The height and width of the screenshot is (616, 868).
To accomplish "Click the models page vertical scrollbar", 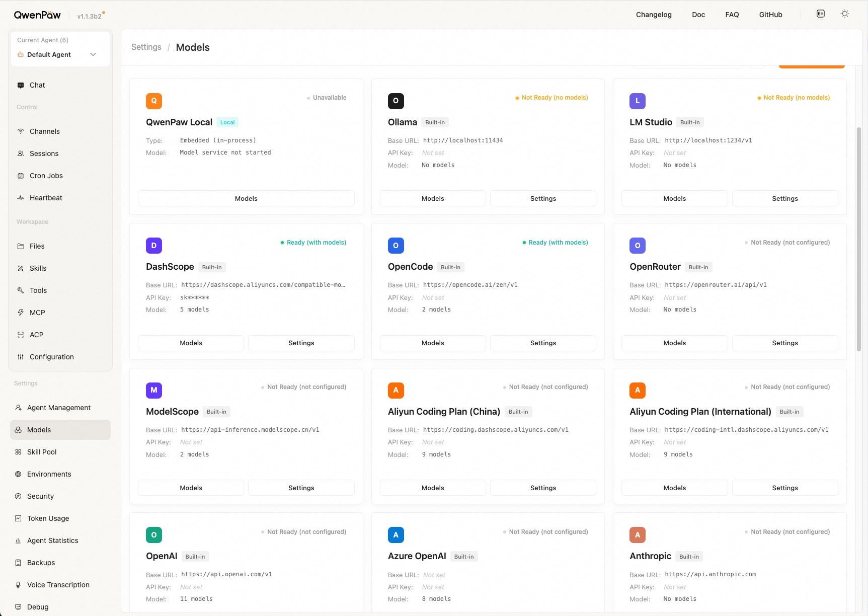I will point(859,239).
